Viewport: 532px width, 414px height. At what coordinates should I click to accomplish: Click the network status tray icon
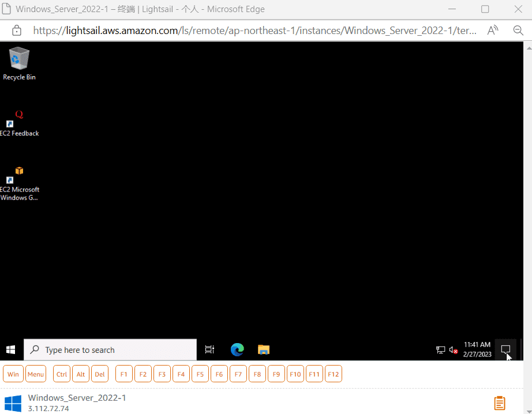point(441,350)
